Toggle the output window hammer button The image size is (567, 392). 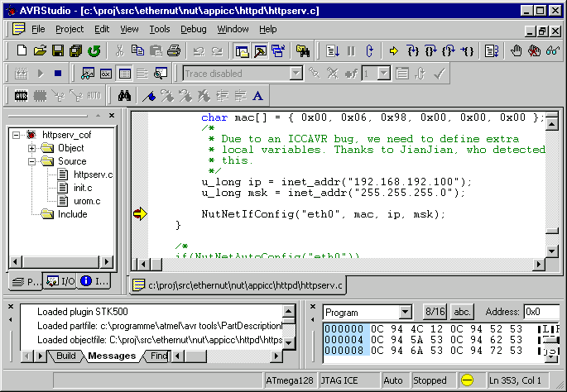(x=260, y=50)
